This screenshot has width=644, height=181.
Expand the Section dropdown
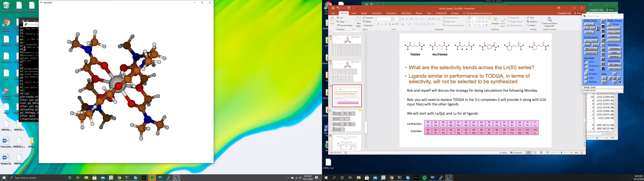coord(369,25)
